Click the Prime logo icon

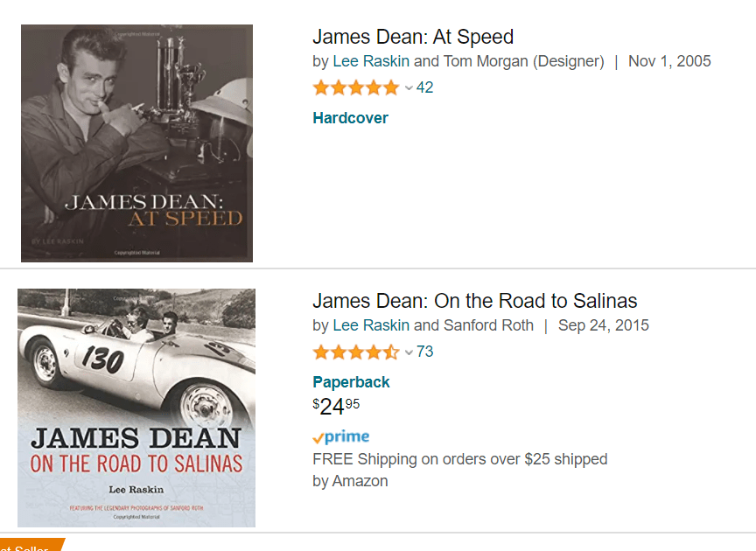pyautogui.click(x=341, y=437)
